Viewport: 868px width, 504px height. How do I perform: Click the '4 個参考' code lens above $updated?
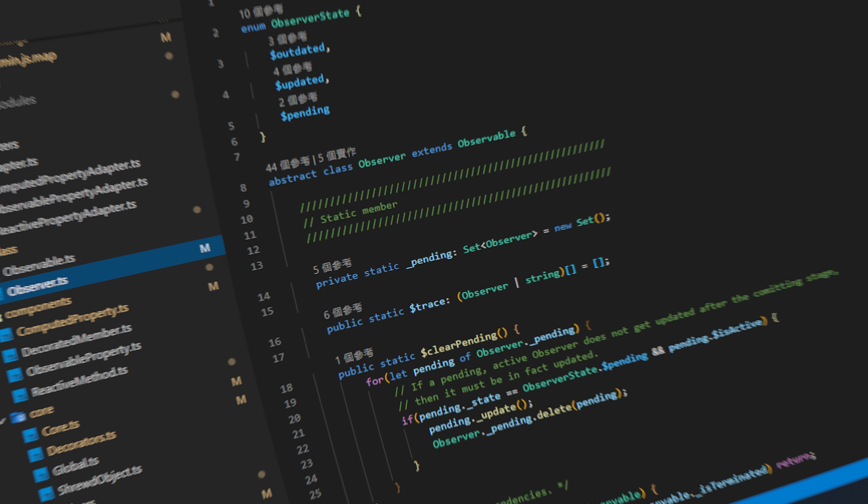tap(293, 68)
